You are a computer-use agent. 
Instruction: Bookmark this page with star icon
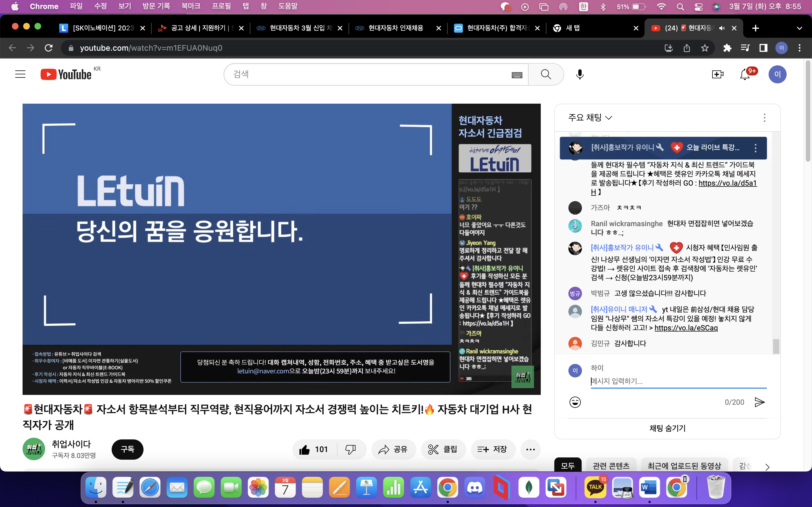(705, 48)
